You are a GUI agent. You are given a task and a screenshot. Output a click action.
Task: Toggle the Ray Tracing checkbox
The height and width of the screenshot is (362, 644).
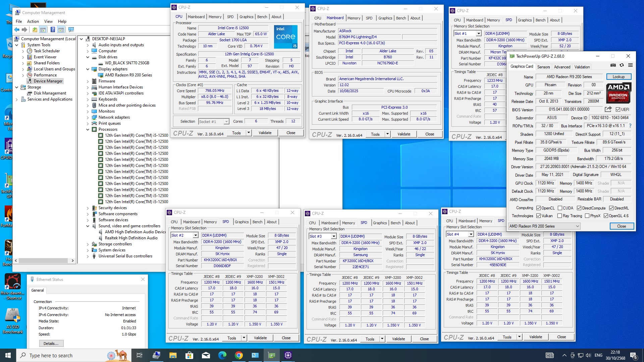(559, 216)
